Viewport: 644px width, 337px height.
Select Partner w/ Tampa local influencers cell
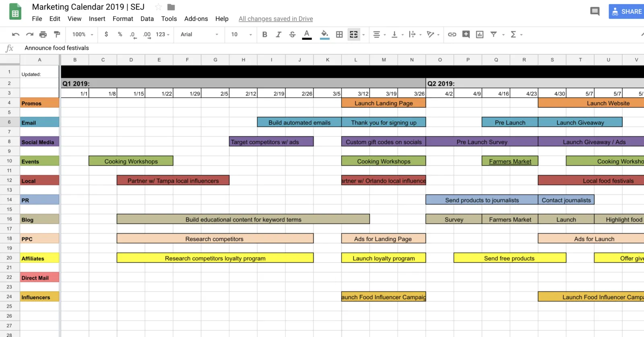pos(173,181)
